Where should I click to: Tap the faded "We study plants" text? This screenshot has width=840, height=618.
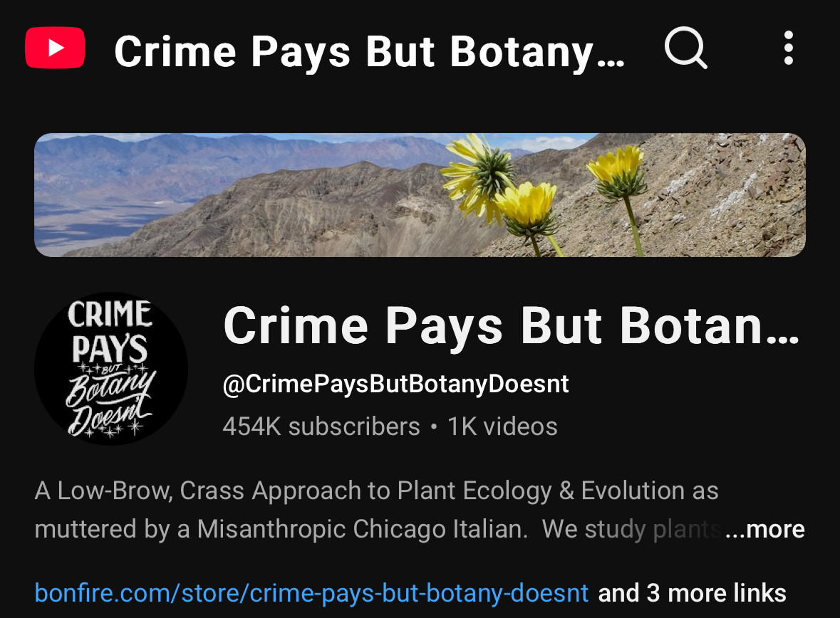pyautogui.click(x=632, y=529)
